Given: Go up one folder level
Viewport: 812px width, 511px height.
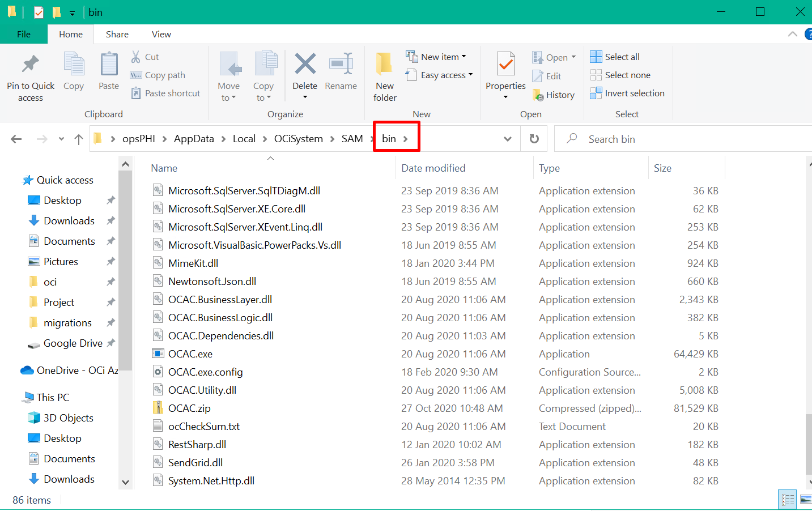Looking at the screenshot, I should (x=79, y=139).
